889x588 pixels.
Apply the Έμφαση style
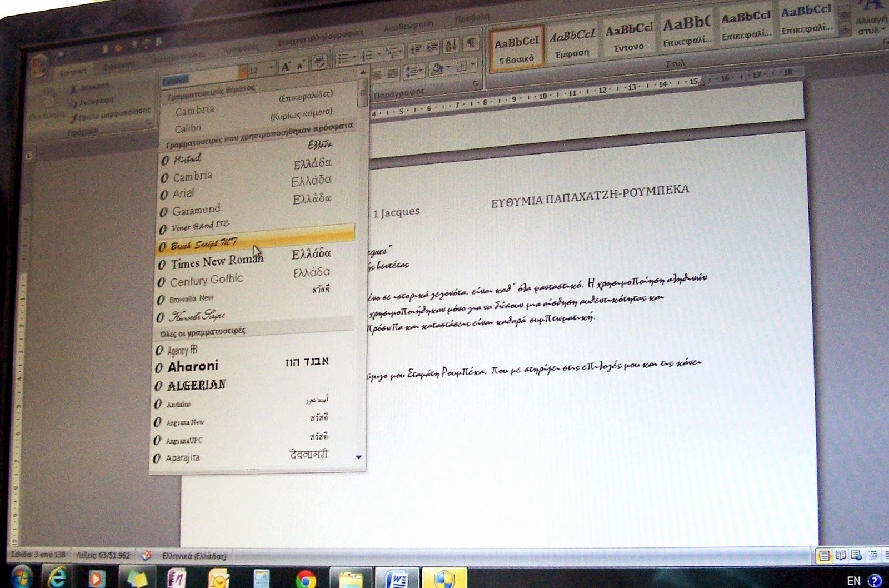click(x=572, y=44)
